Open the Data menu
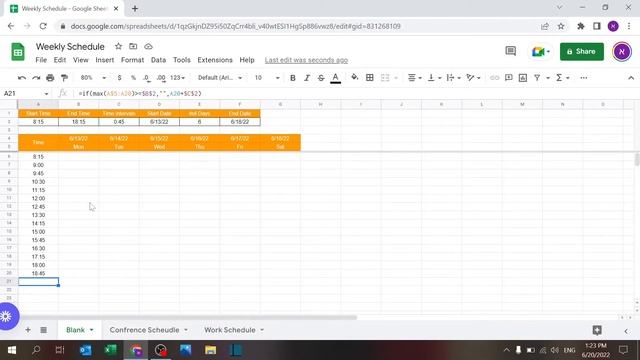The width and height of the screenshot is (640, 360). point(158,60)
